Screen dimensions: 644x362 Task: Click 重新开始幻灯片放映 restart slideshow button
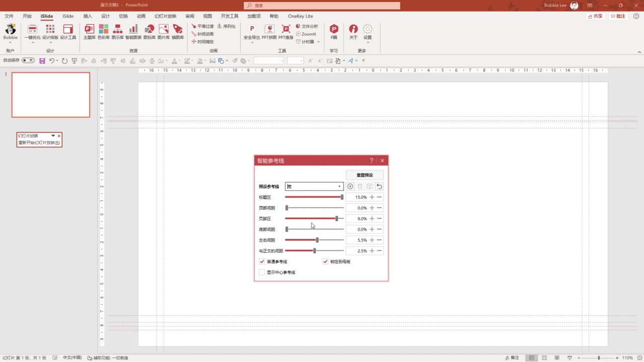(x=39, y=143)
